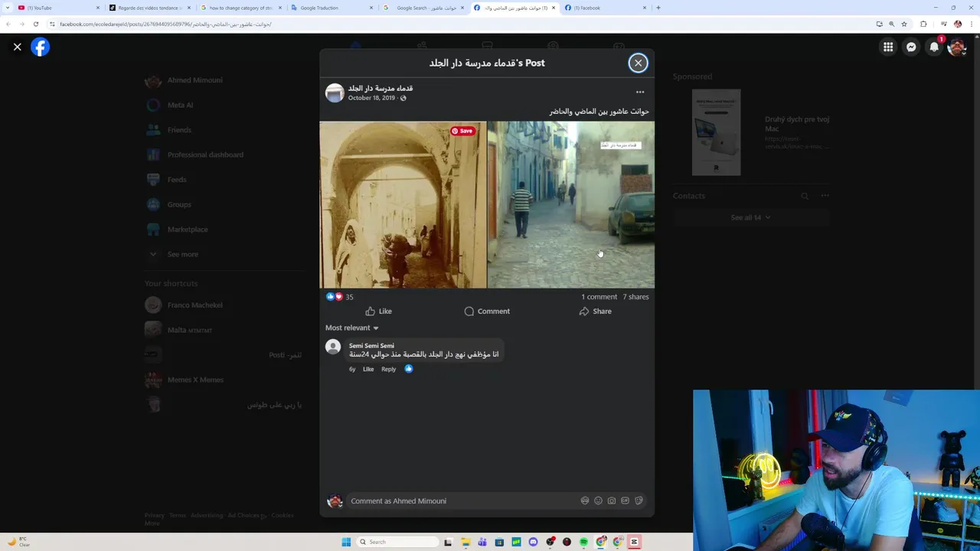The height and width of the screenshot is (551, 980).
Task: Open the 1 comment link
Action: pyautogui.click(x=599, y=297)
